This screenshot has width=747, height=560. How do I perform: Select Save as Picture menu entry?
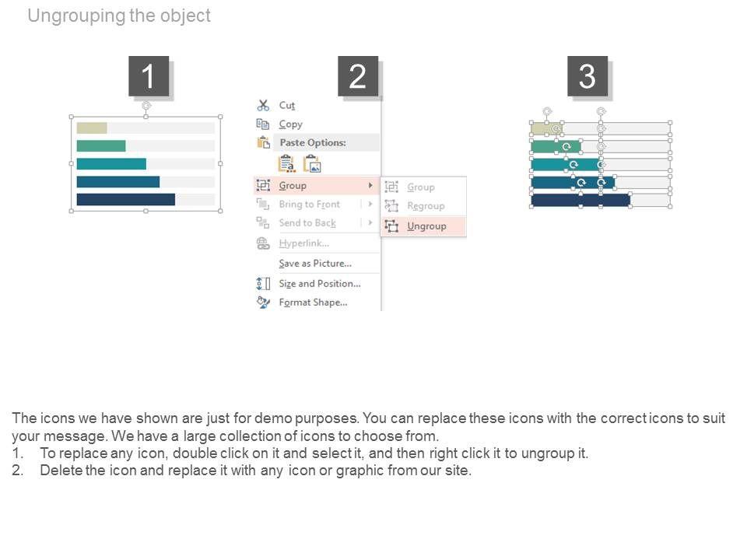pyautogui.click(x=315, y=264)
